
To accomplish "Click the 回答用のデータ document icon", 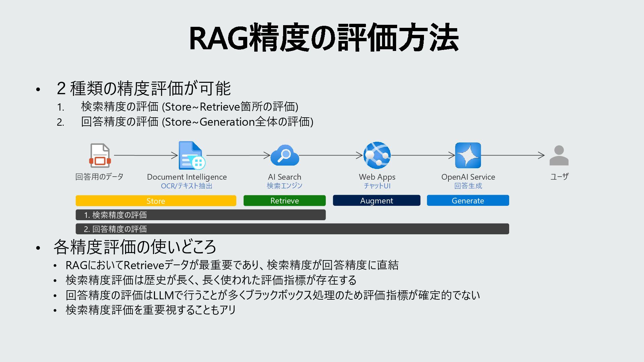I will [x=100, y=156].
